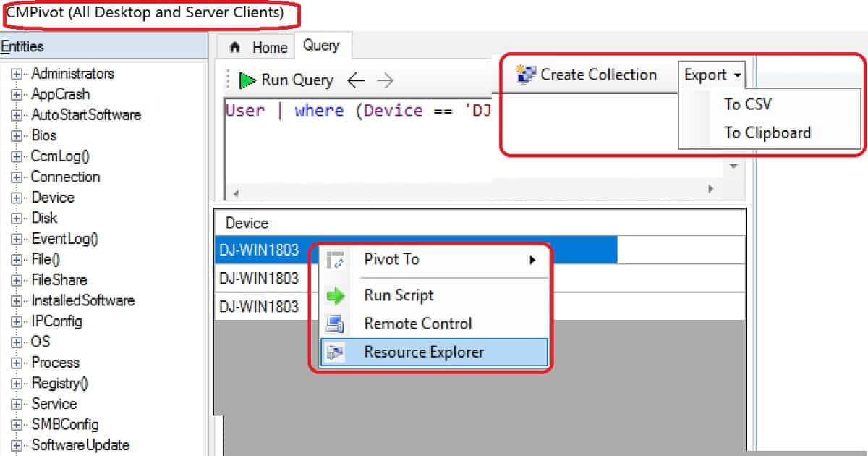
Task: Select the SoftwareUpdate entity
Action: point(80,445)
